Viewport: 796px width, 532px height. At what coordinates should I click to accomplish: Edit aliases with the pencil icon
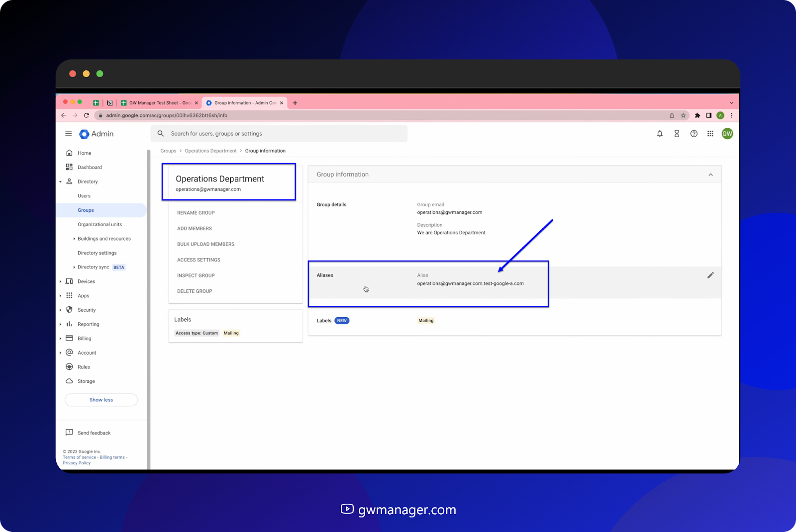pos(710,275)
